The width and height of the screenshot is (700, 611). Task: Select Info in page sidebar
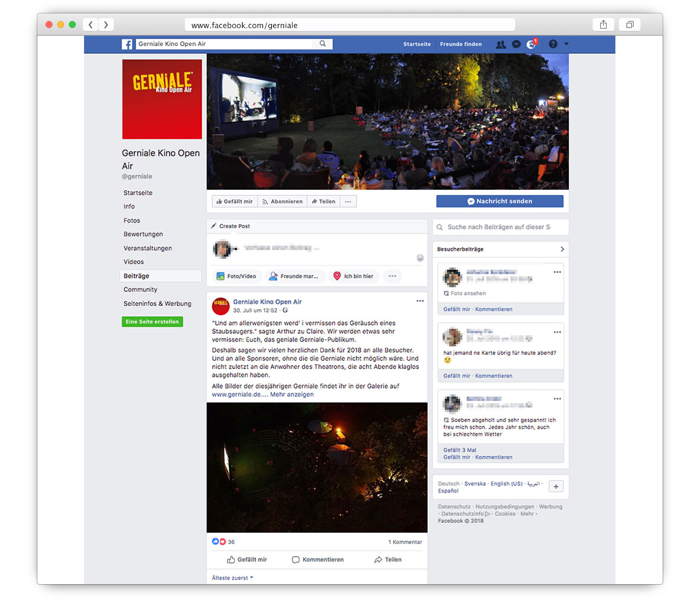click(x=129, y=207)
